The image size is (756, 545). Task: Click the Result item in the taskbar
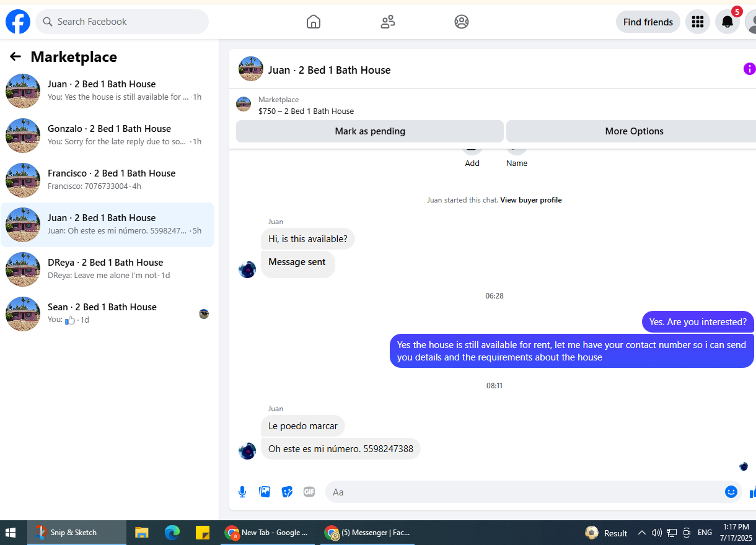[607, 533]
